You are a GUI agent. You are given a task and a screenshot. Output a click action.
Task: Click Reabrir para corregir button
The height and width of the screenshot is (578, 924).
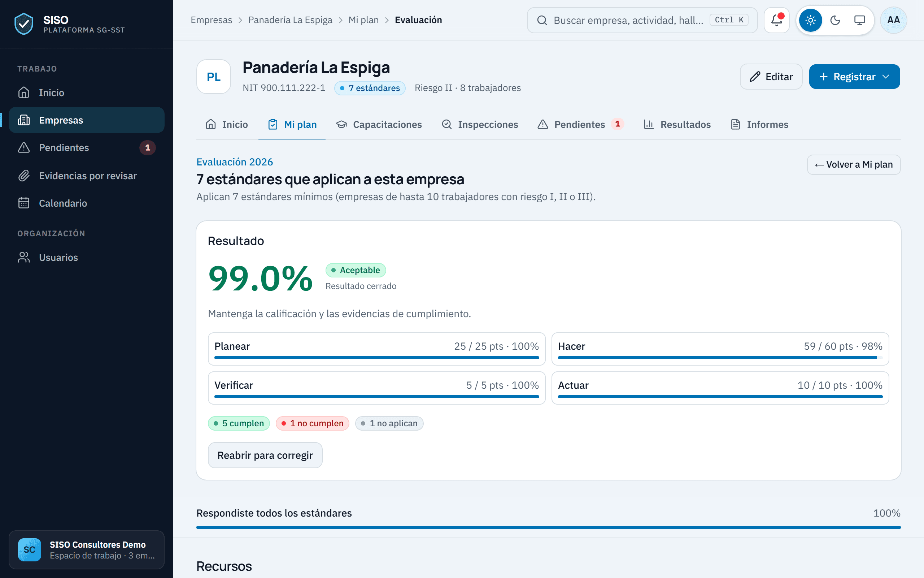(265, 455)
